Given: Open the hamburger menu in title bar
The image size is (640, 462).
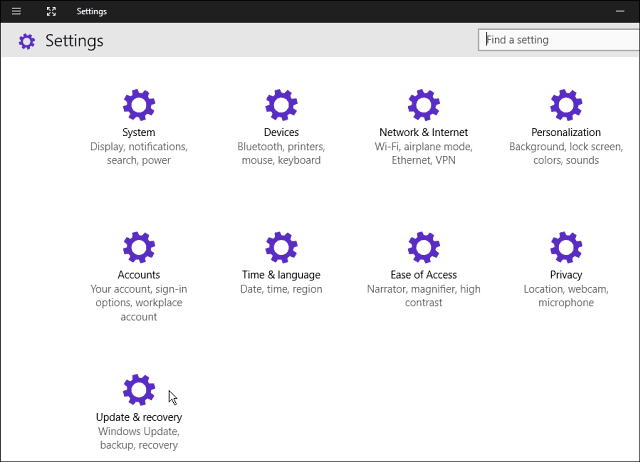Looking at the screenshot, I should coord(16,11).
